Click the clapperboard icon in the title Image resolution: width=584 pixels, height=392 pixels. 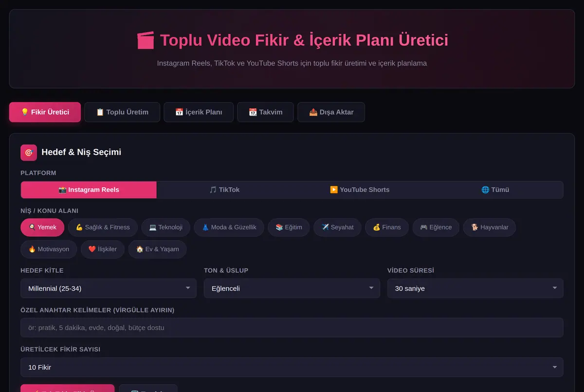click(146, 40)
